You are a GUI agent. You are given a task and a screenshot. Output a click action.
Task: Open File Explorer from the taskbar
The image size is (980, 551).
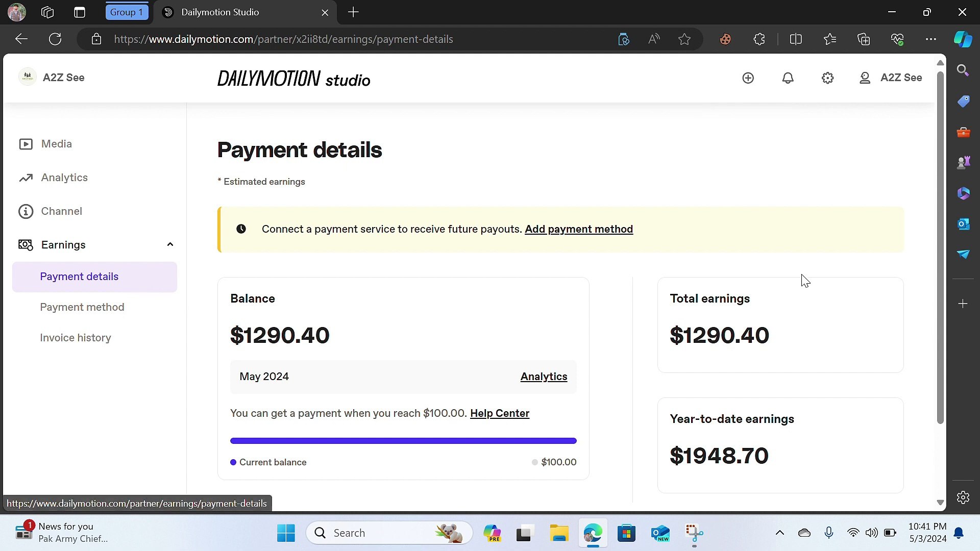pyautogui.click(x=558, y=533)
